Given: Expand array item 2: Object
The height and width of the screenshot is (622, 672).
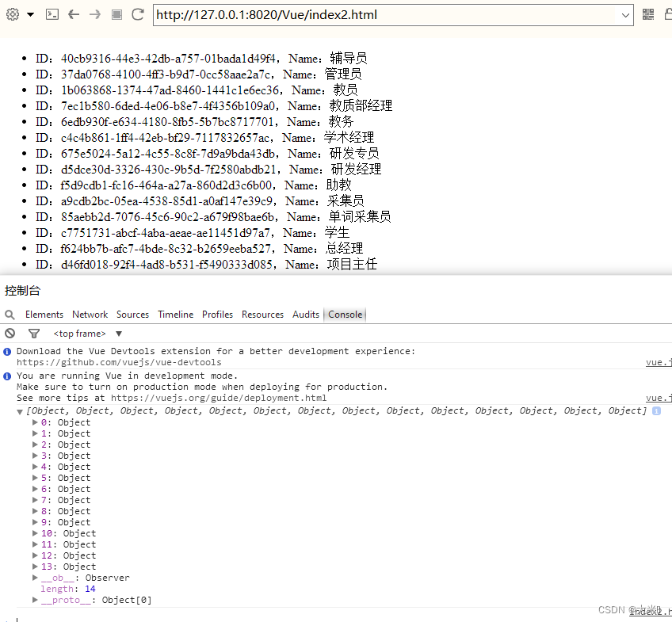Looking at the screenshot, I should (35, 445).
